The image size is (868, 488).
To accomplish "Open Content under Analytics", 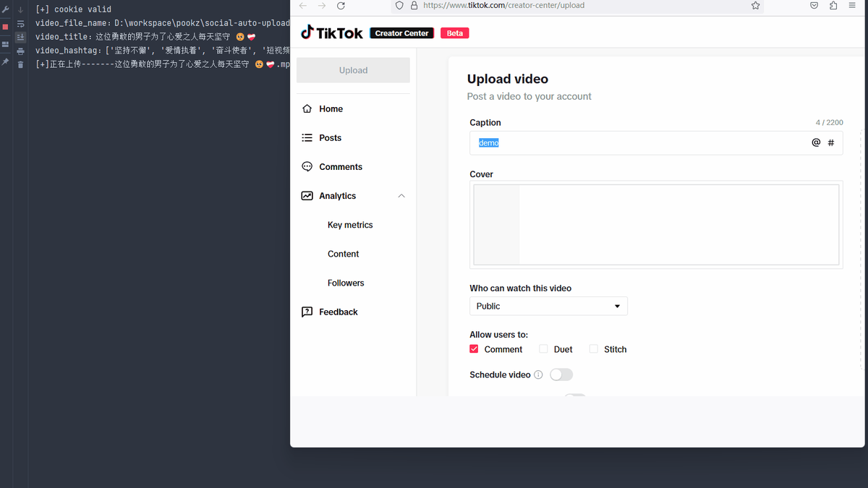I will pyautogui.click(x=343, y=254).
